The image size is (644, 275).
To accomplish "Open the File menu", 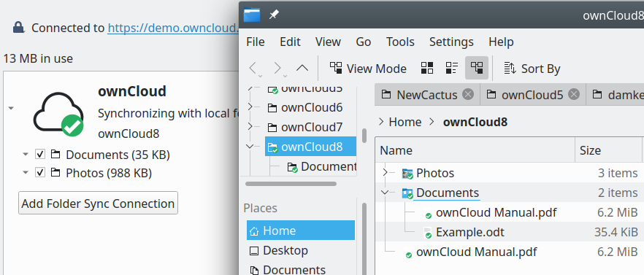I will [x=255, y=42].
